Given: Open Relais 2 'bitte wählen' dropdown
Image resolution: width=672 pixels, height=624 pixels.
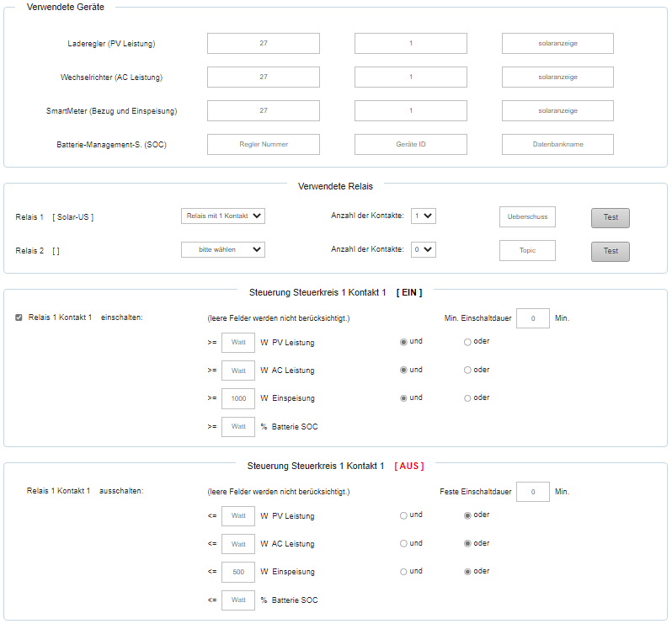Looking at the screenshot, I should coord(222,250).
